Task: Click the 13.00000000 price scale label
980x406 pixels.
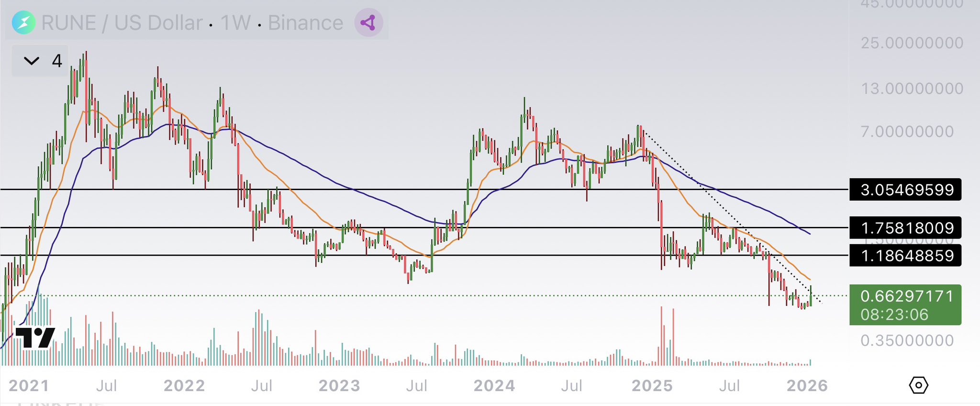Action: (912, 89)
